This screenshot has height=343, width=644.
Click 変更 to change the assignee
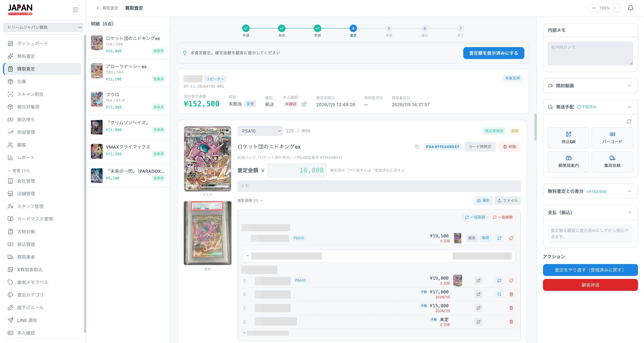(250, 104)
